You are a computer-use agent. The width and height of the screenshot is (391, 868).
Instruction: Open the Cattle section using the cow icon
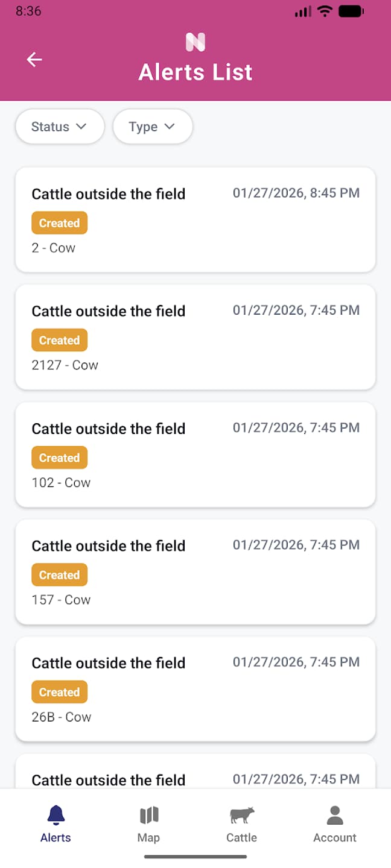coord(241,813)
